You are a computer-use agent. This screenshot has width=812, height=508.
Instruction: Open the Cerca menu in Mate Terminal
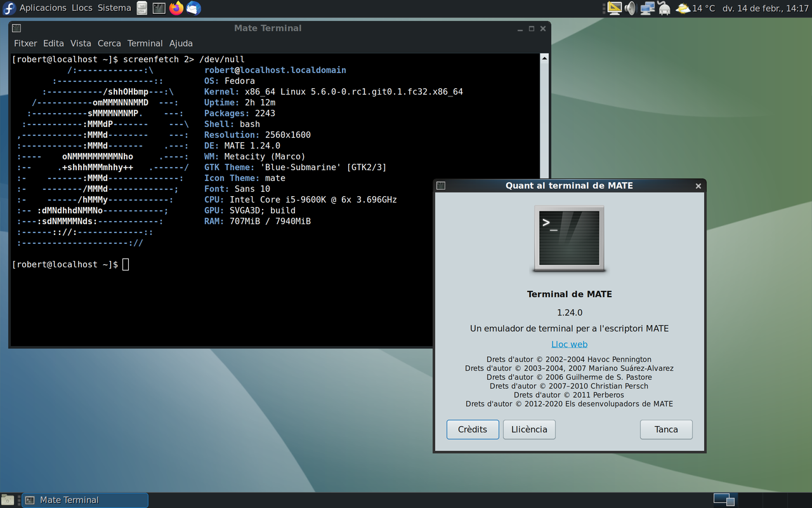click(109, 43)
